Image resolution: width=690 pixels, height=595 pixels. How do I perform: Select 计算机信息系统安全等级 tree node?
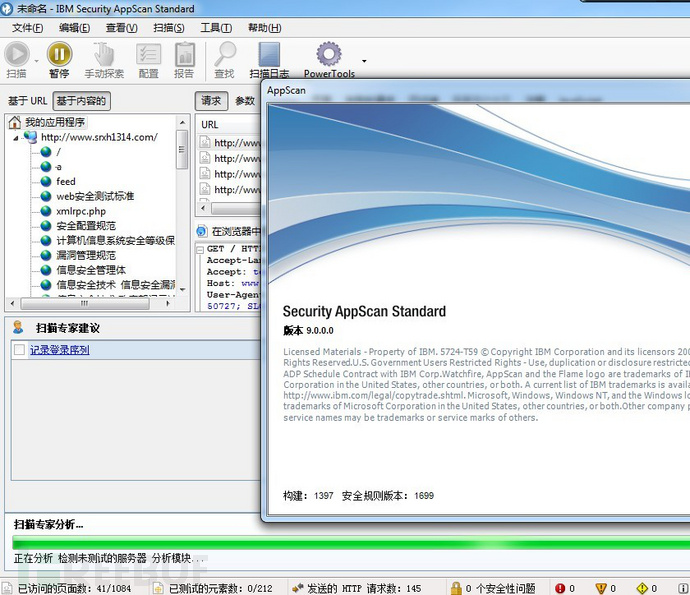click(115, 241)
